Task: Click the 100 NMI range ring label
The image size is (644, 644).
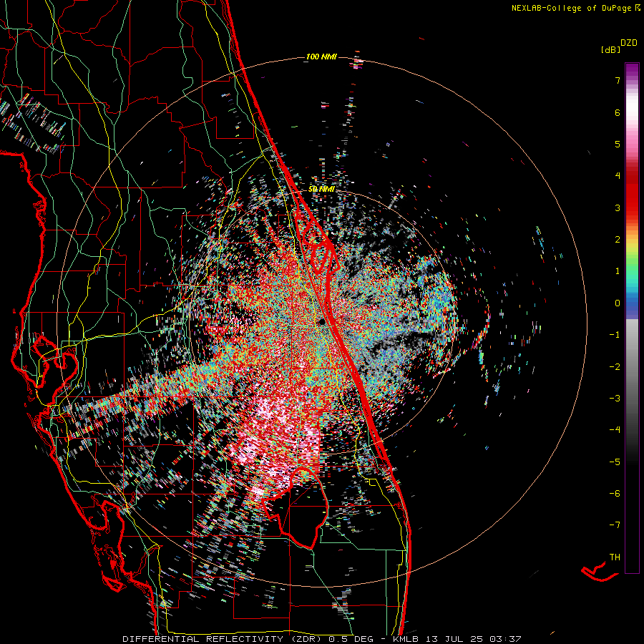Action: point(321,57)
